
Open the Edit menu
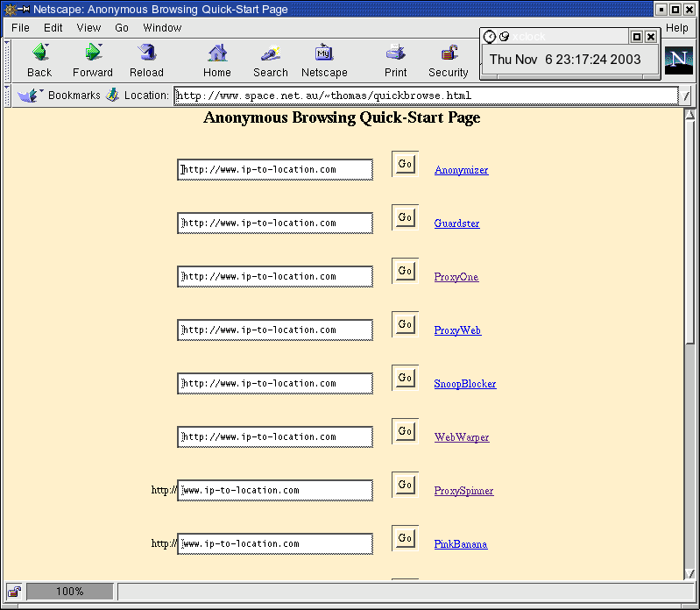point(53,28)
